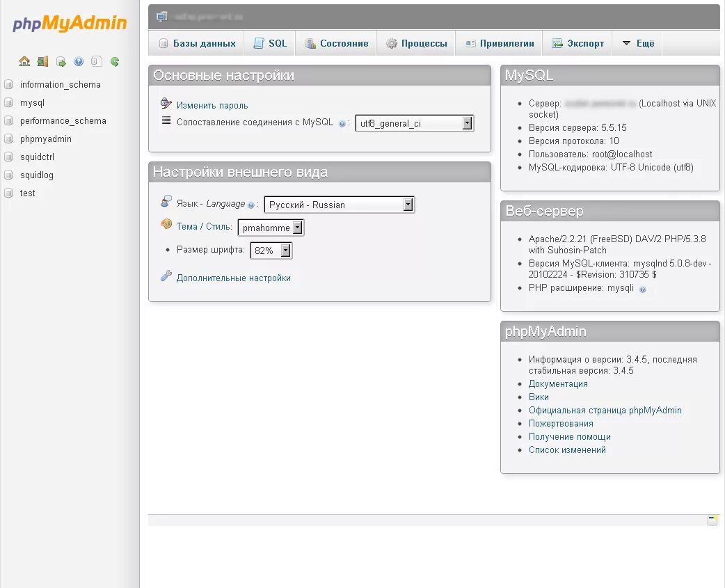
Task: Open the query window icon
Action: [61, 61]
